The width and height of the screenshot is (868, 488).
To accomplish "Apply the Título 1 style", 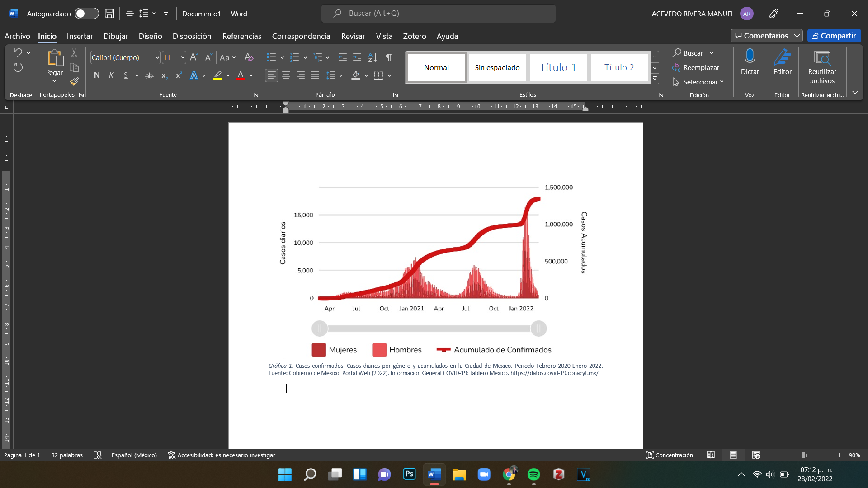I will [558, 67].
